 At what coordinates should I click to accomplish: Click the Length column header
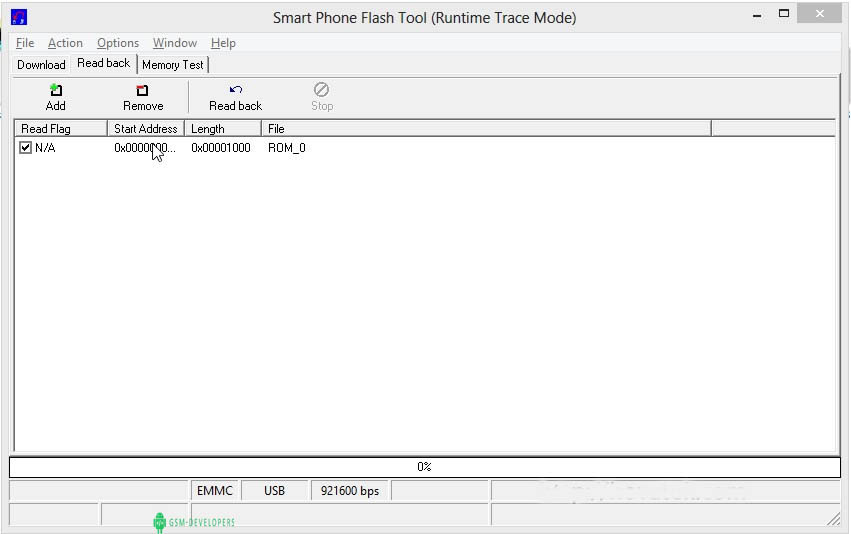click(223, 129)
